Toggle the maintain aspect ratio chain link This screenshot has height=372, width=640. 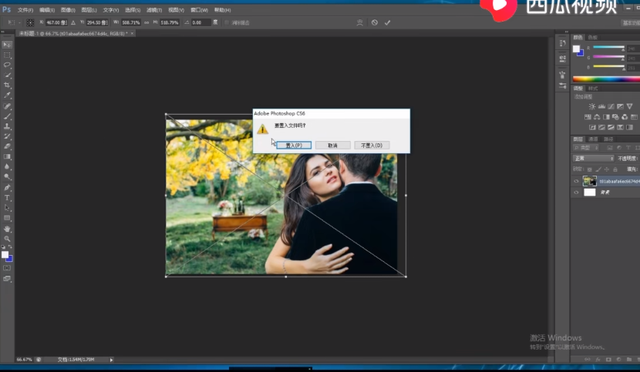pos(147,22)
